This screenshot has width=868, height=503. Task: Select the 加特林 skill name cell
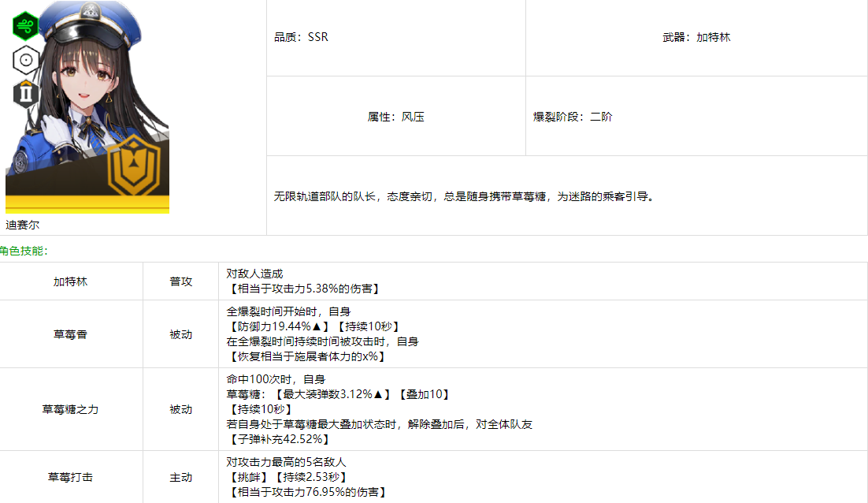(71, 281)
